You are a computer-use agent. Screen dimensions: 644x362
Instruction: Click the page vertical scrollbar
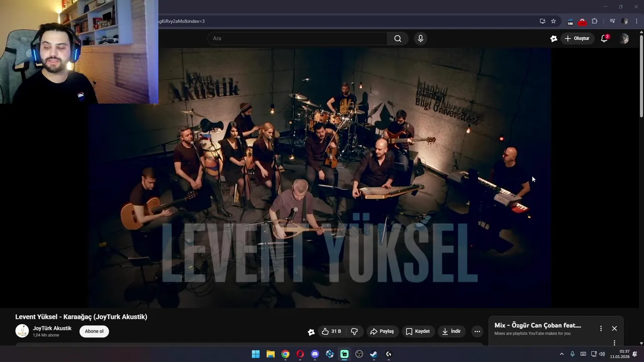pyautogui.click(x=641, y=75)
